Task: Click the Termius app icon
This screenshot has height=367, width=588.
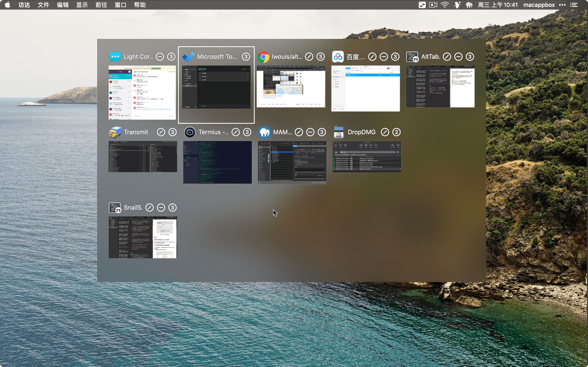Action: (190, 132)
